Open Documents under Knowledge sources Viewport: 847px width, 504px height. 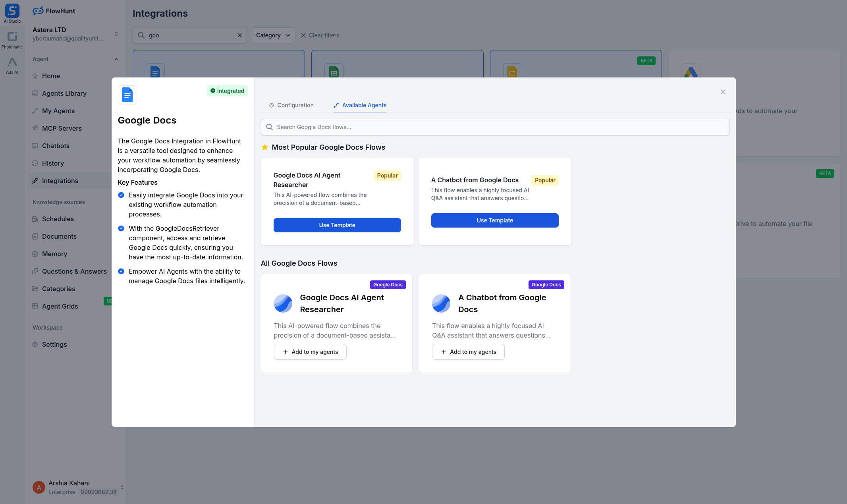59,236
